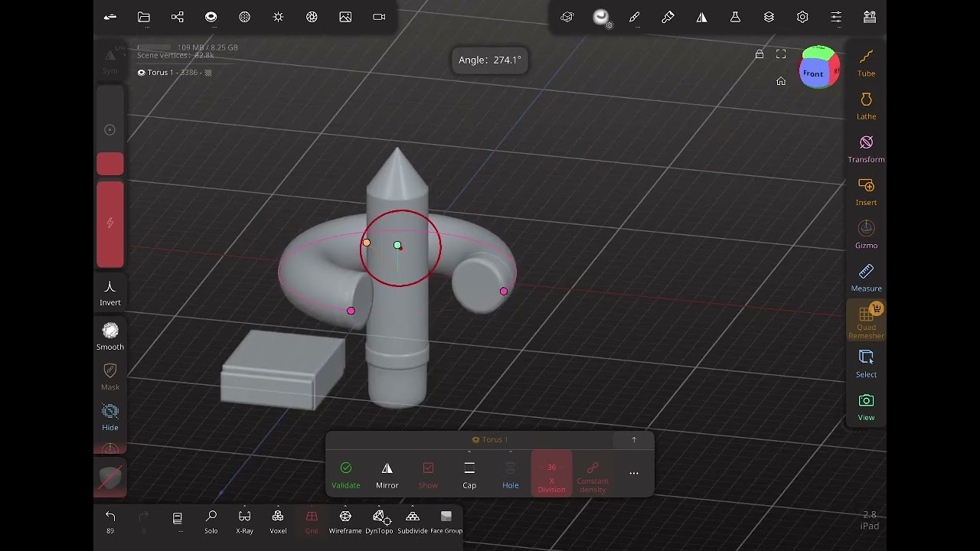Toggle the Invert stroke option
Viewport: 980px width, 551px height.
[x=110, y=292]
